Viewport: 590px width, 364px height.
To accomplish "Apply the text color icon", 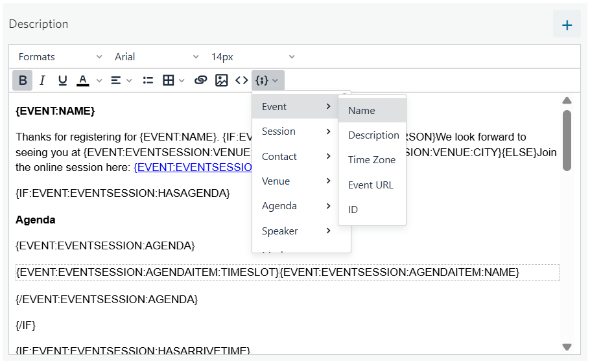I will 82,80.
